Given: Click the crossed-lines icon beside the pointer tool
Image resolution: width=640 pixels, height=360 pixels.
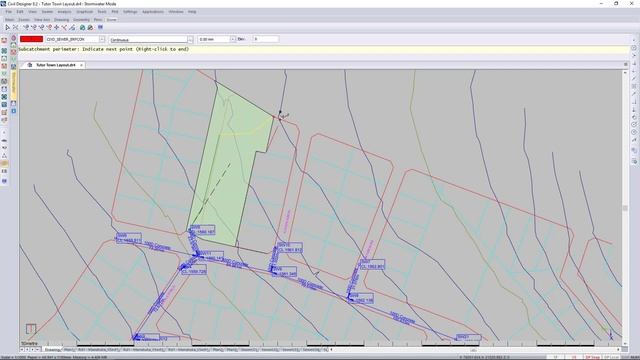Looking at the screenshot, I should [16, 27].
